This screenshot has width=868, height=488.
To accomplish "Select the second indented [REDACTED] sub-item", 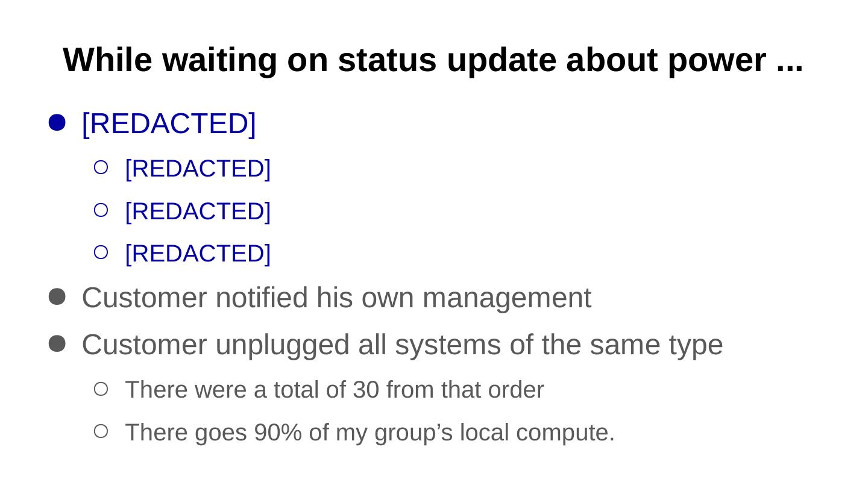I will 198,211.
